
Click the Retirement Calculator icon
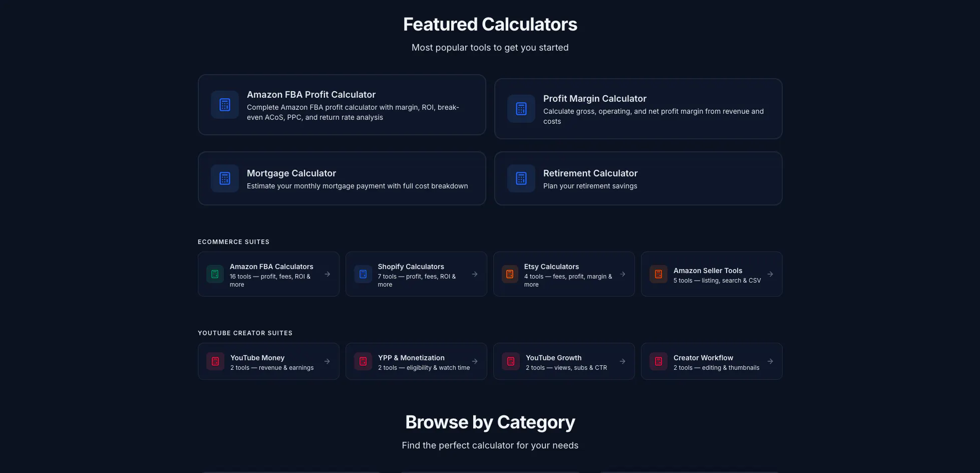coord(521,178)
